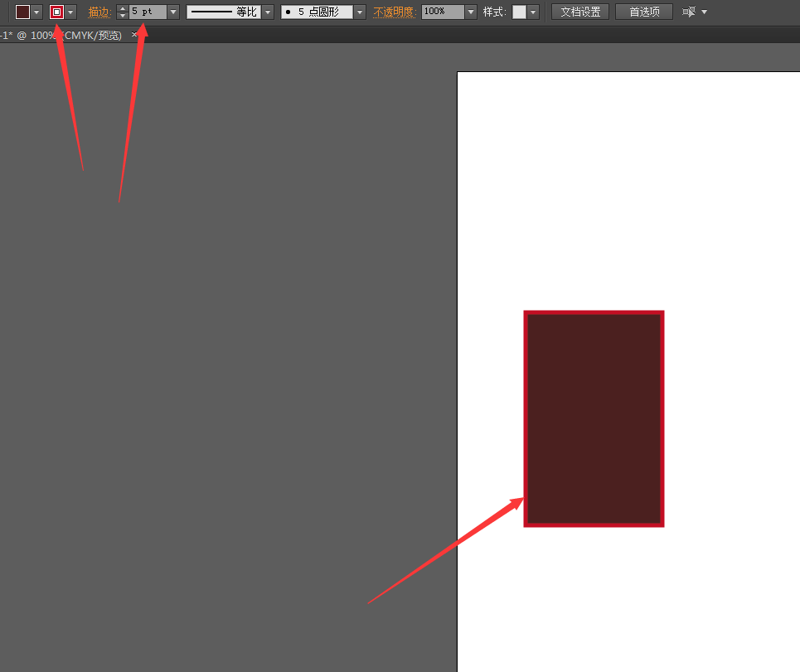Click the 等比 variable width profile box

224,12
